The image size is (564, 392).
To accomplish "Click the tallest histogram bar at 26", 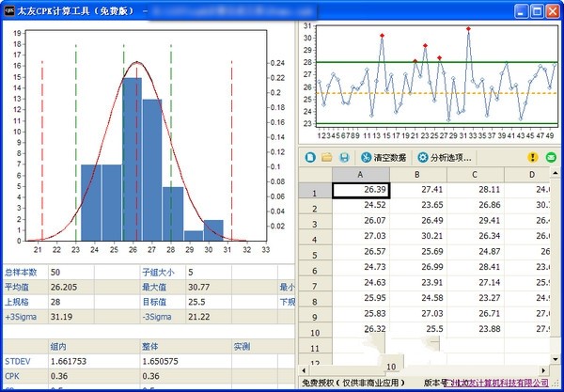I will [132, 159].
